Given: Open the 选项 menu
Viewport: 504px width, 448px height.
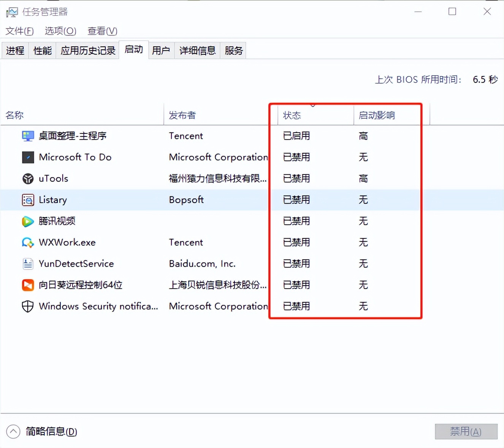Looking at the screenshot, I should point(60,31).
